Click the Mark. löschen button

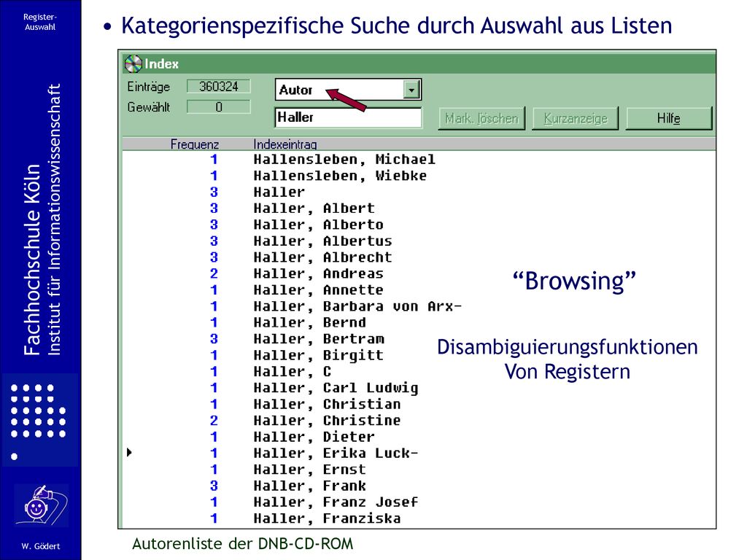tap(481, 118)
